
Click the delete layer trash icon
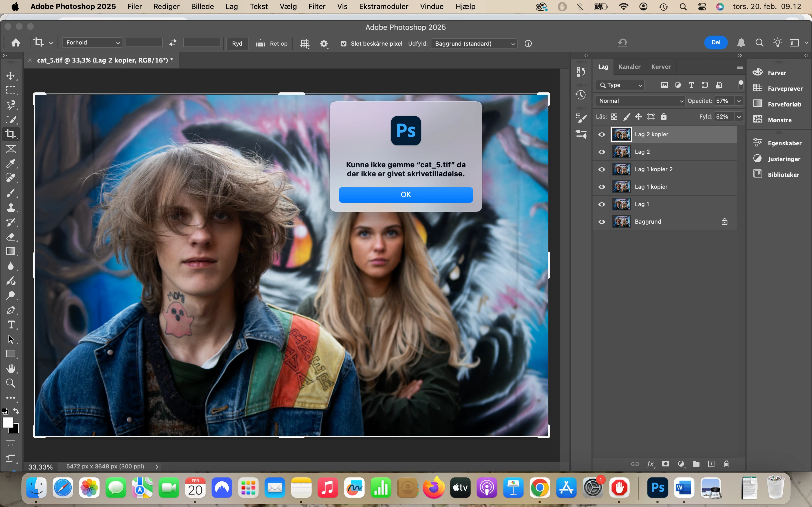pyautogui.click(x=727, y=464)
